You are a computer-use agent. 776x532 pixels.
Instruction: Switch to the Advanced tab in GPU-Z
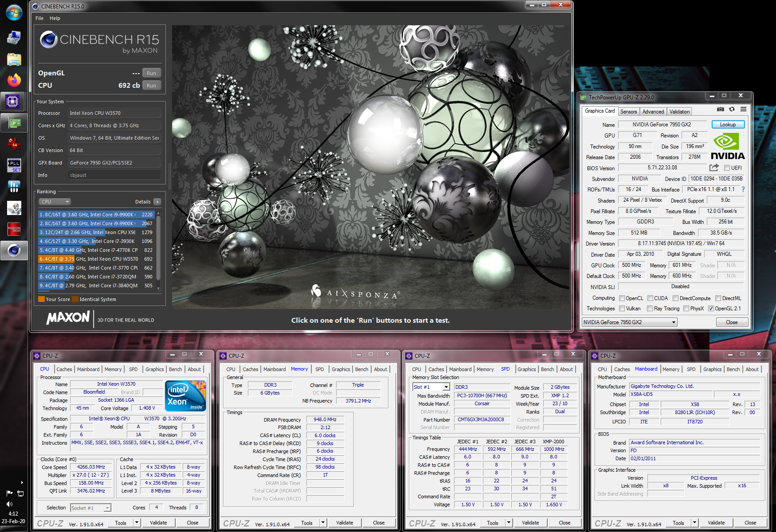point(653,112)
